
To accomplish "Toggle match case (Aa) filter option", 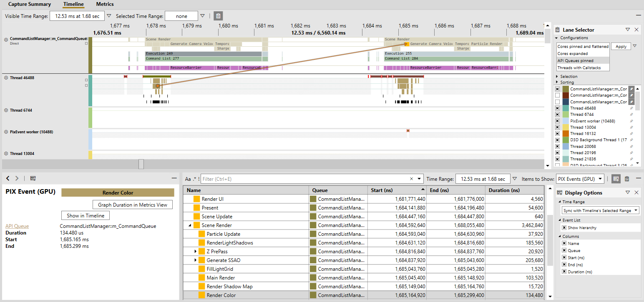I will tap(188, 179).
